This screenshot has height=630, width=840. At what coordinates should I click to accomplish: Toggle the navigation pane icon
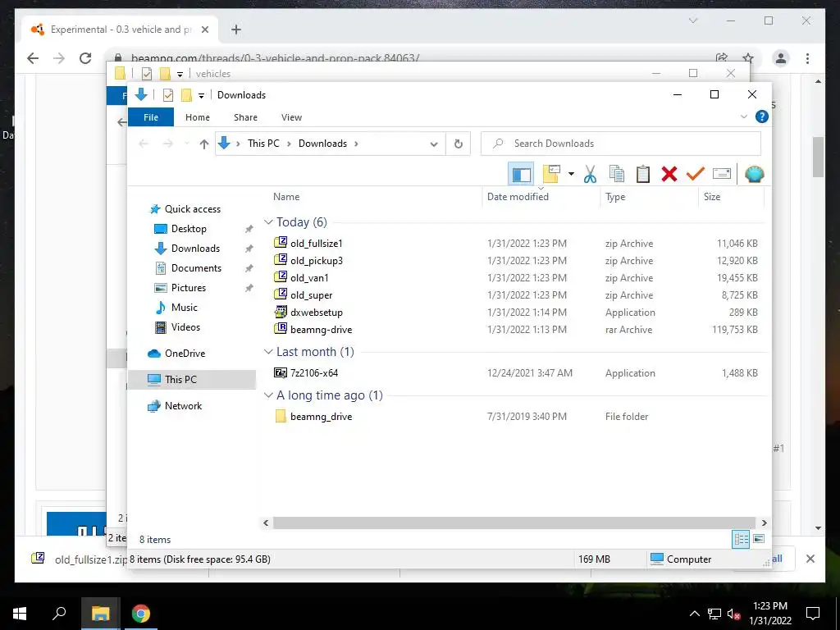(521, 174)
